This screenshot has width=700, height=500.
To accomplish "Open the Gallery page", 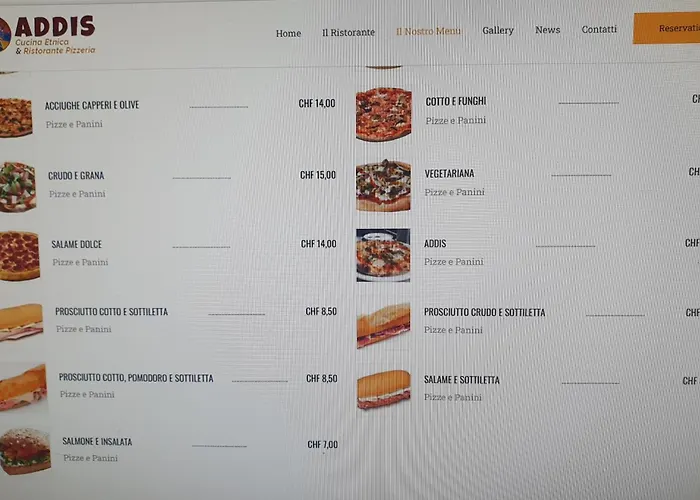I will tap(498, 30).
